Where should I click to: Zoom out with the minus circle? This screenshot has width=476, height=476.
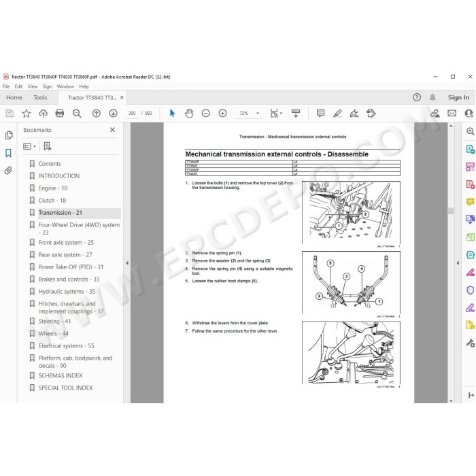coord(206,114)
